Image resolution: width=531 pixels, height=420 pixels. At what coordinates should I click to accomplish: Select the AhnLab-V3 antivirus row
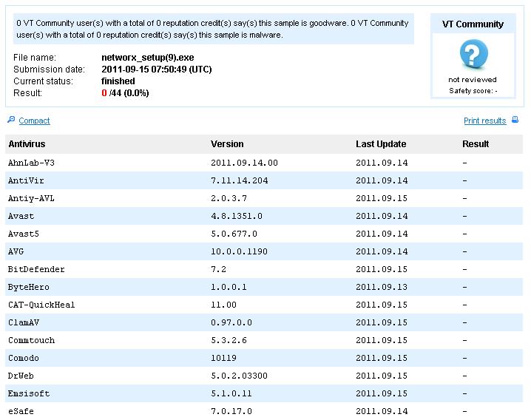[30, 163]
